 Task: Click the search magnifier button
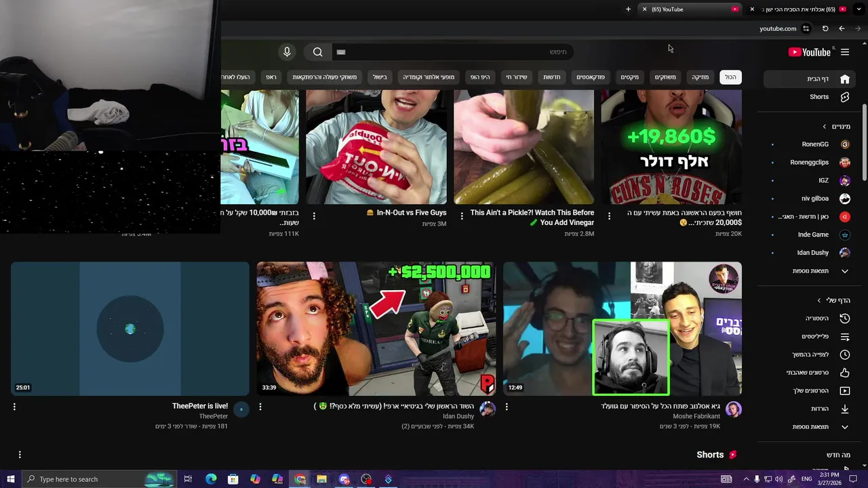317,52
